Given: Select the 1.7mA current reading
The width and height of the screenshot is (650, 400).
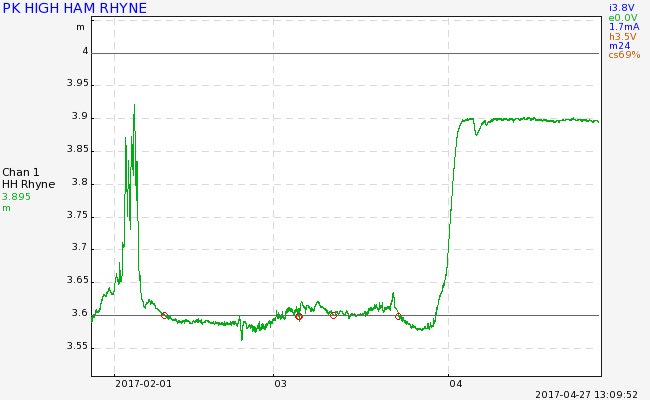Looking at the screenshot, I should [624, 27].
